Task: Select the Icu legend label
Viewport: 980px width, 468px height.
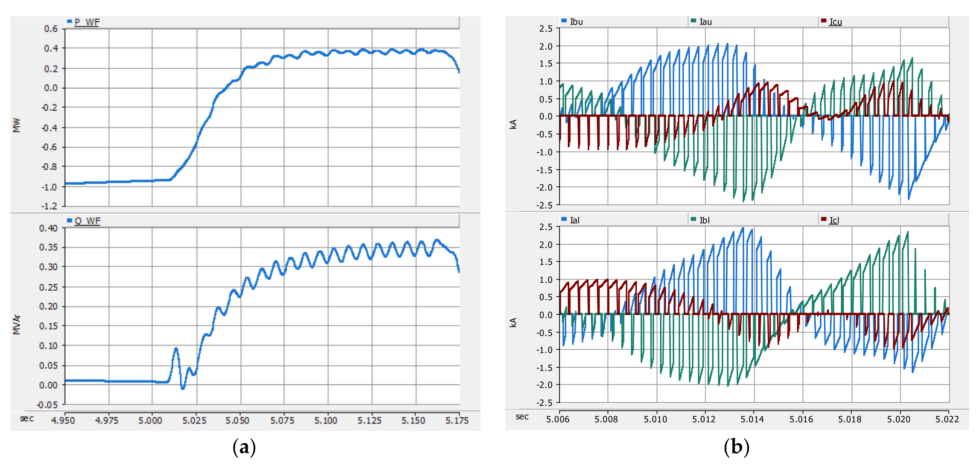Action: pos(836,22)
